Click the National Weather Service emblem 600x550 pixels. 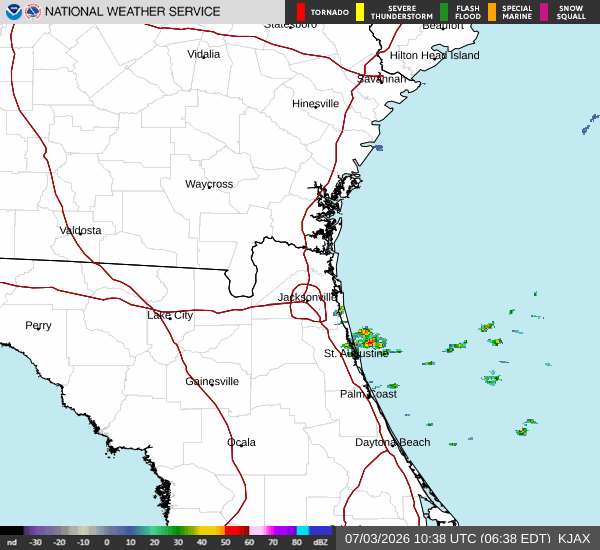[33, 12]
